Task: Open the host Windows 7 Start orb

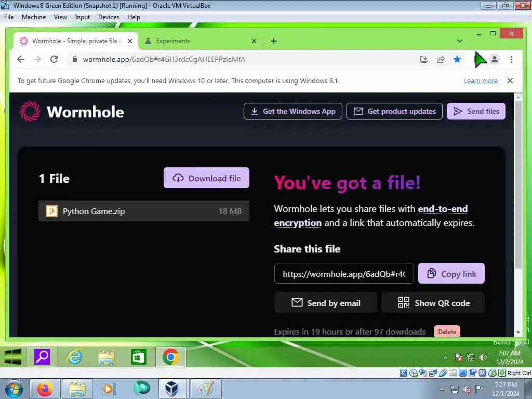Action: pyautogui.click(x=14, y=389)
